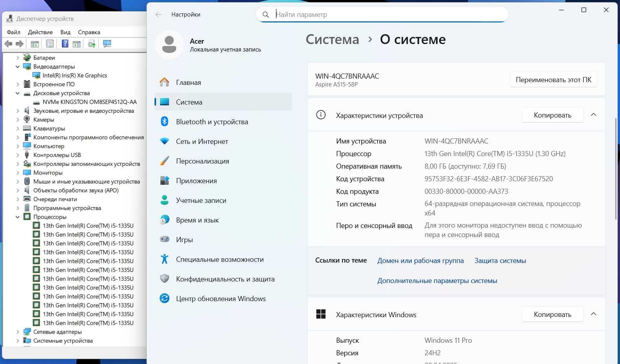Click the info circle icon beside Характеристики устройства
The width and height of the screenshot is (620, 364).
click(321, 115)
